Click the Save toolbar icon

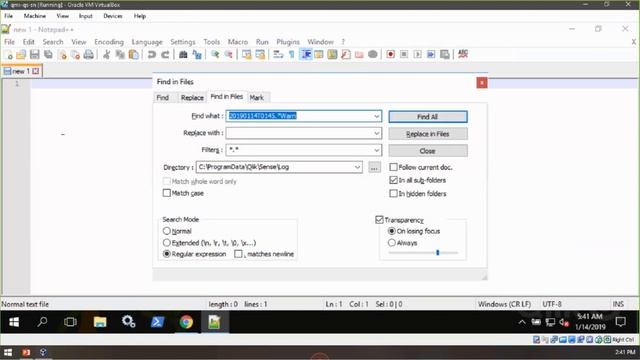point(35,54)
